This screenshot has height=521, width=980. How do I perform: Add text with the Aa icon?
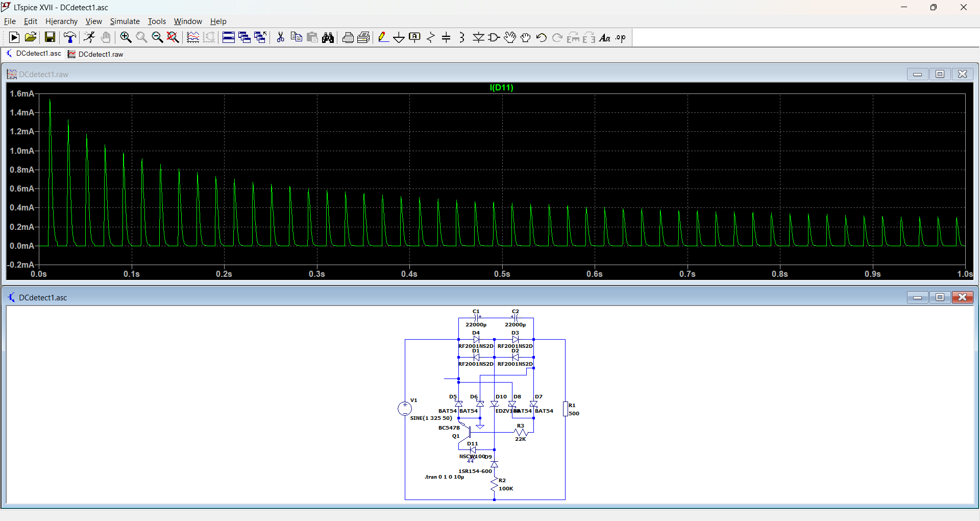(605, 37)
